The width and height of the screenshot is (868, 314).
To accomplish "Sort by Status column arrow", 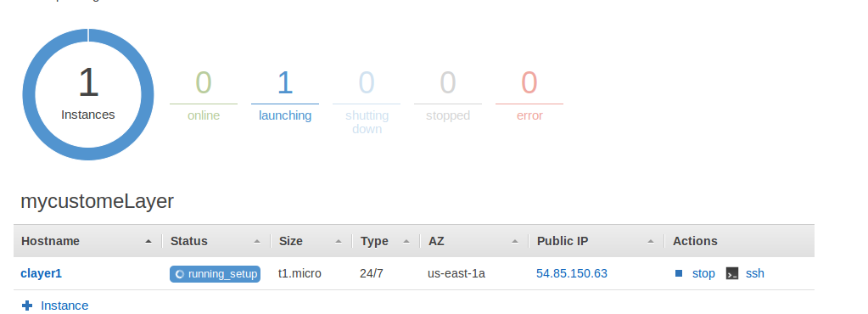I will point(257,242).
